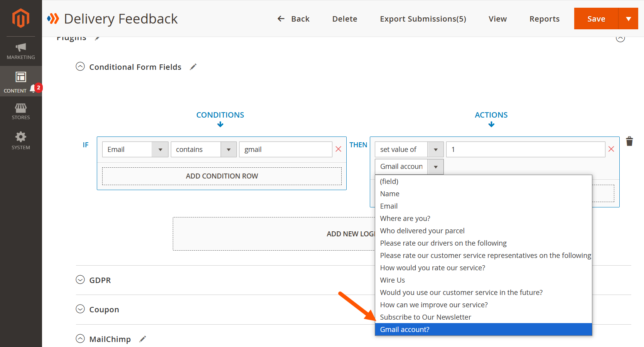This screenshot has height=347, width=644.
Task: Select 'Who delivered your parcel' option
Action: [x=483, y=231]
